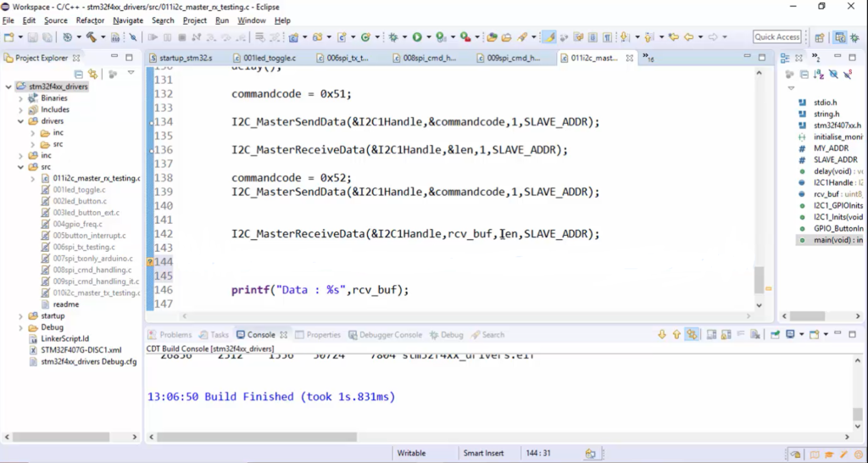The image size is (868, 463).
Task: Click Display Selected Console monitor icon
Action: tap(790, 334)
